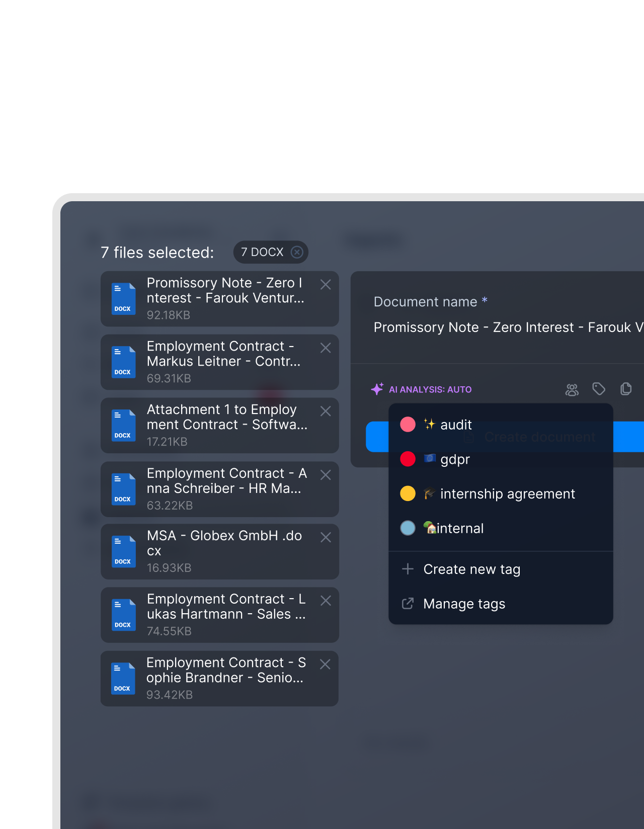Remove Sophie Brandner contract from selection
The width and height of the screenshot is (644, 829).
coord(325,665)
